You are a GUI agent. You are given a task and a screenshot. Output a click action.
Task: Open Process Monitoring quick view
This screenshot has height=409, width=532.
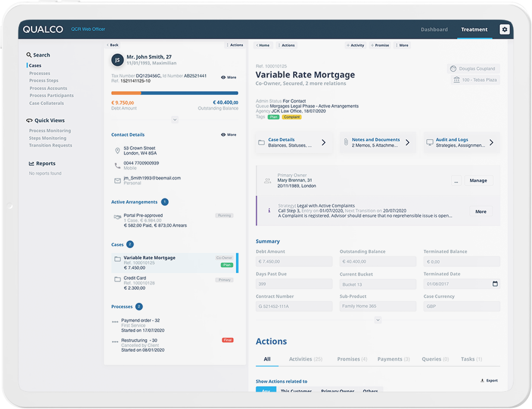[50, 131]
